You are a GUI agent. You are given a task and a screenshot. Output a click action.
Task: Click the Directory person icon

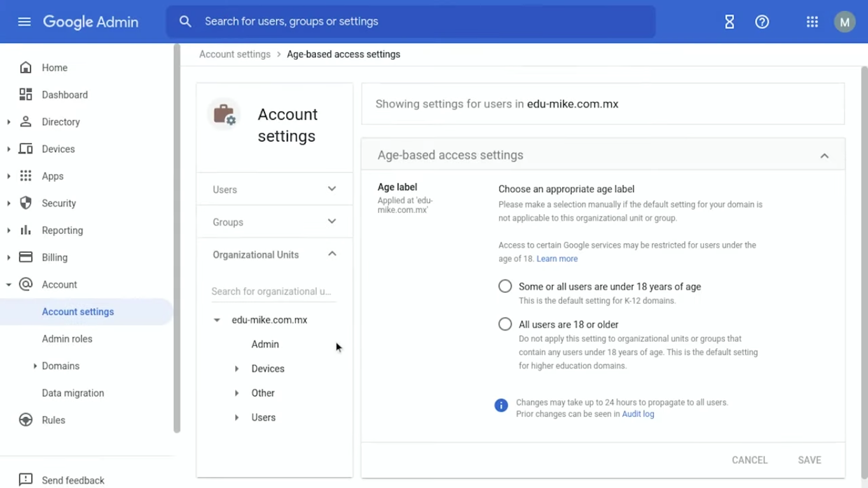pos(25,121)
